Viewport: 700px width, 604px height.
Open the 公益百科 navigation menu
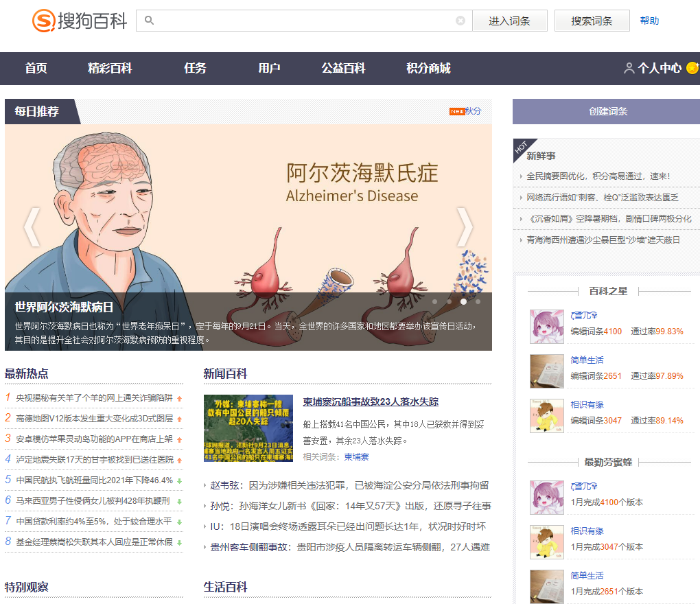pyautogui.click(x=343, y=69)
